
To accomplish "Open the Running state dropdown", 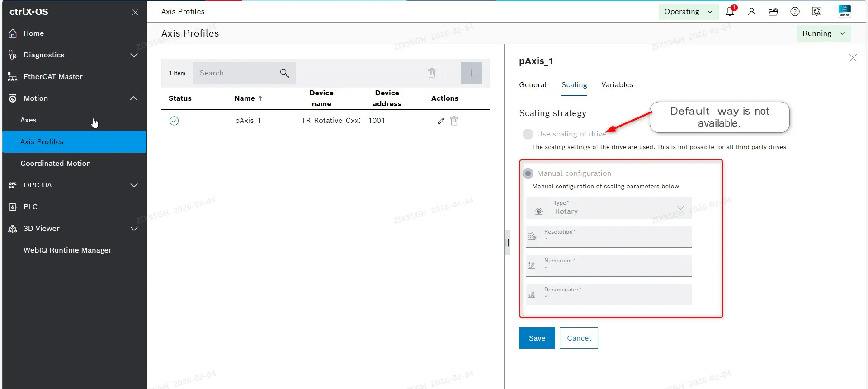I will pyautogui.click(x=824, y=33).
